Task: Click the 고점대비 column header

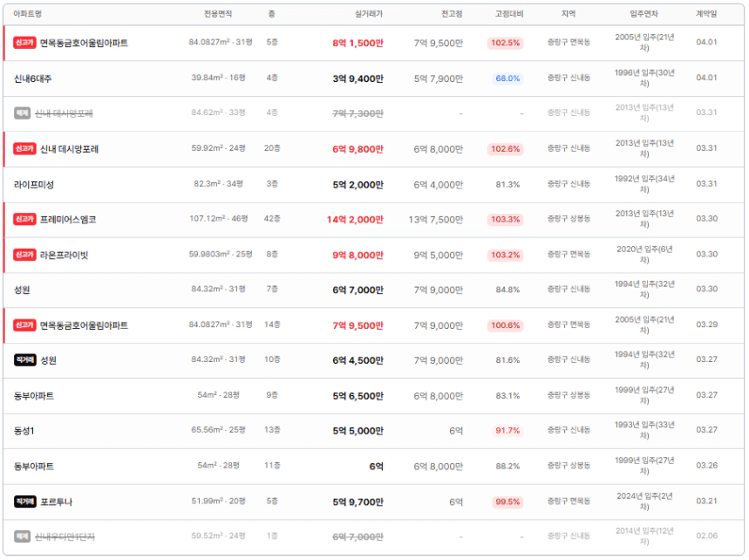Action: (x=509, y=14)
